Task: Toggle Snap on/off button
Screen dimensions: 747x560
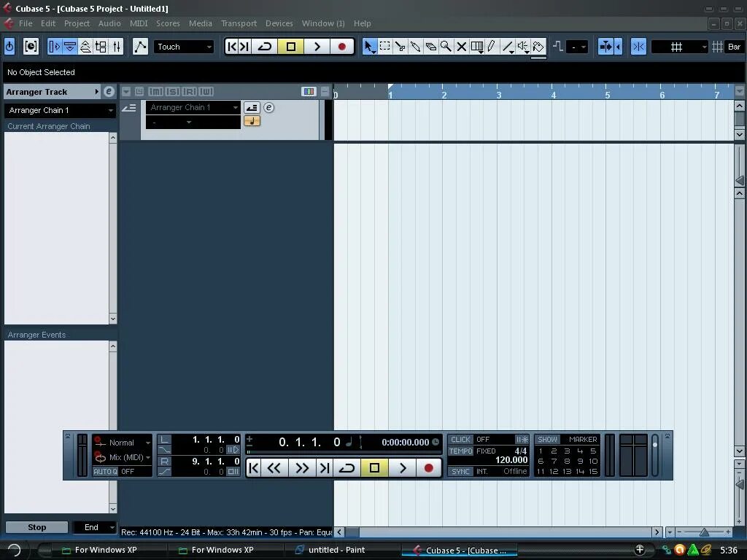Action: coord(638,47)
